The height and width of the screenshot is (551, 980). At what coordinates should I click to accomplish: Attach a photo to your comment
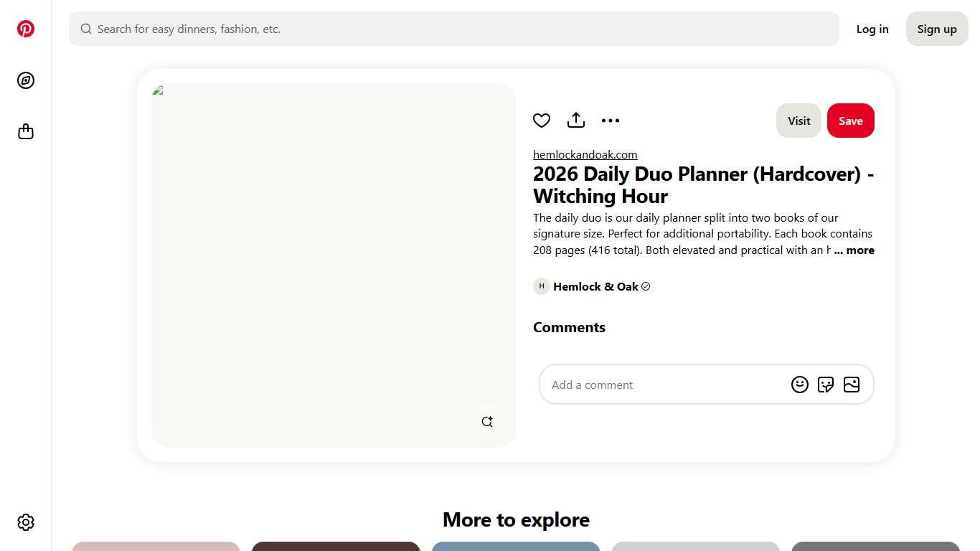852,385
